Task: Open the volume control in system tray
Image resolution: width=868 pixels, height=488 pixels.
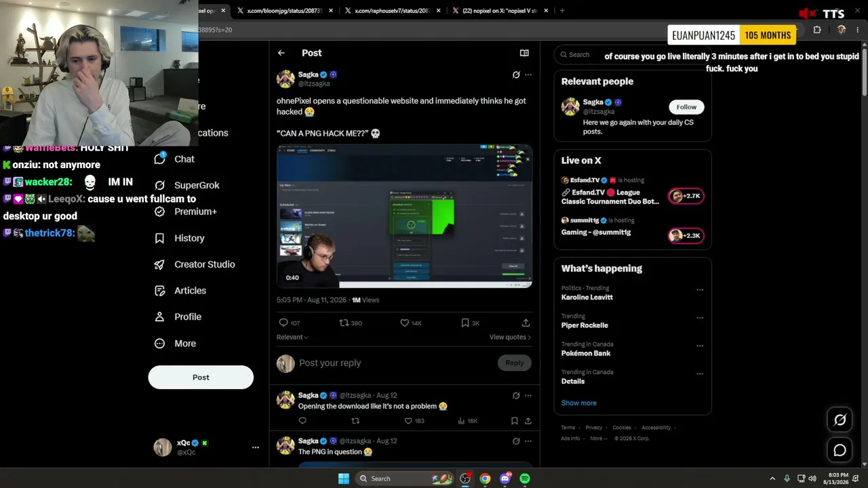Action: [813, 479]
